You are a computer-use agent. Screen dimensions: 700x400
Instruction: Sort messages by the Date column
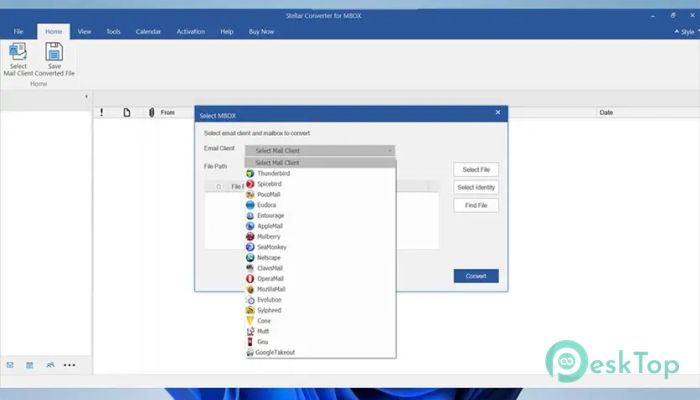pos(606,112)
